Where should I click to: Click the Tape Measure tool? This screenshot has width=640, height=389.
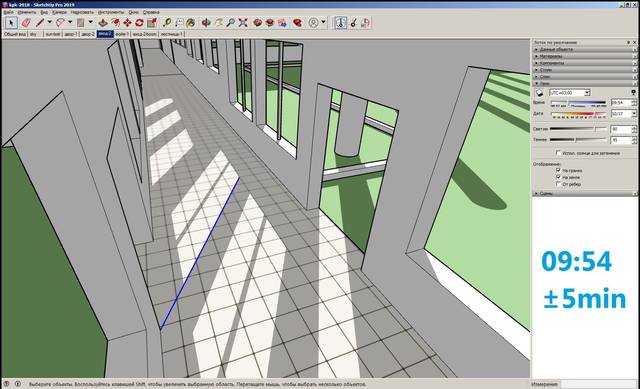click(x=167, y=23)
